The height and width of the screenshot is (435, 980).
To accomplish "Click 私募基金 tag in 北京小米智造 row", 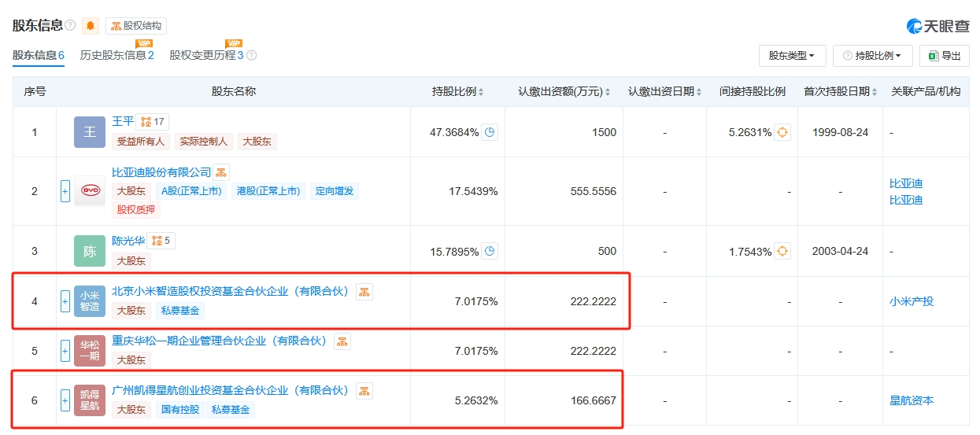I will [x=180, y=311].
